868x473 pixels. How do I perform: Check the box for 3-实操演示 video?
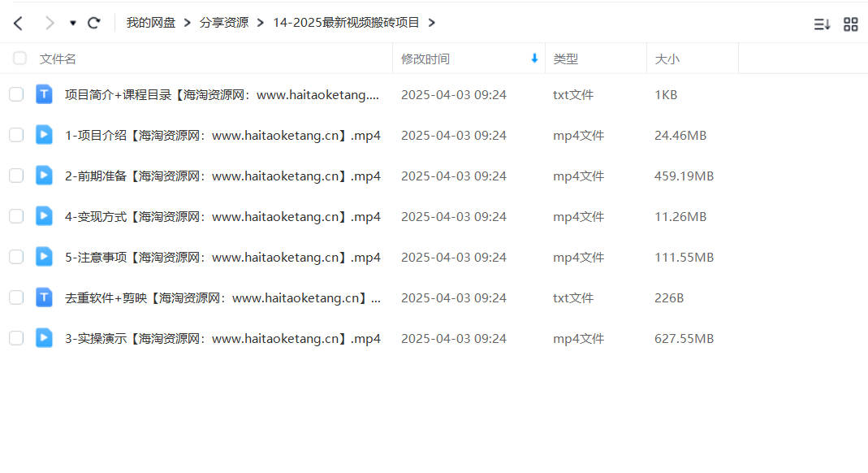16,338
